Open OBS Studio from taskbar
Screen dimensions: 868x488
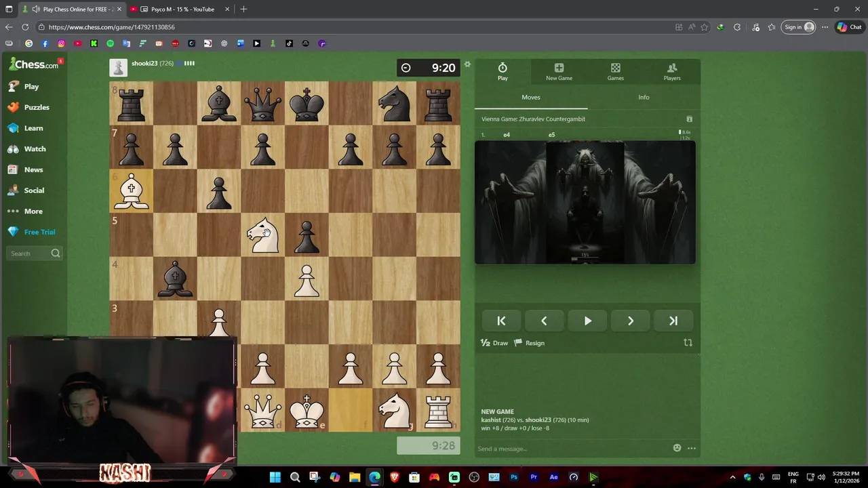tap(474, 477)
